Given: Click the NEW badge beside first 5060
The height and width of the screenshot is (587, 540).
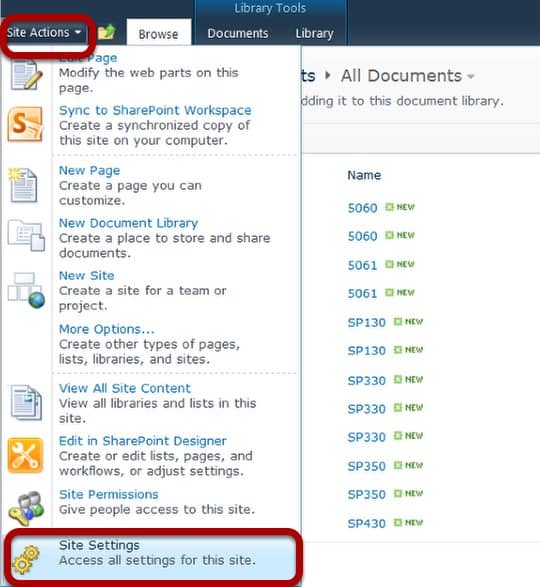Looking at the screenshot, I should [x=400, y=207].
